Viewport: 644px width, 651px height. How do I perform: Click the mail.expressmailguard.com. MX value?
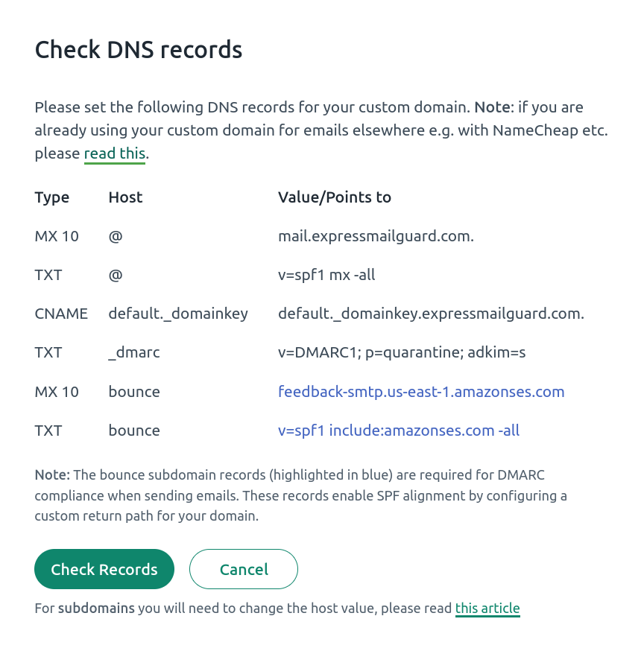(x=376, y=236)
